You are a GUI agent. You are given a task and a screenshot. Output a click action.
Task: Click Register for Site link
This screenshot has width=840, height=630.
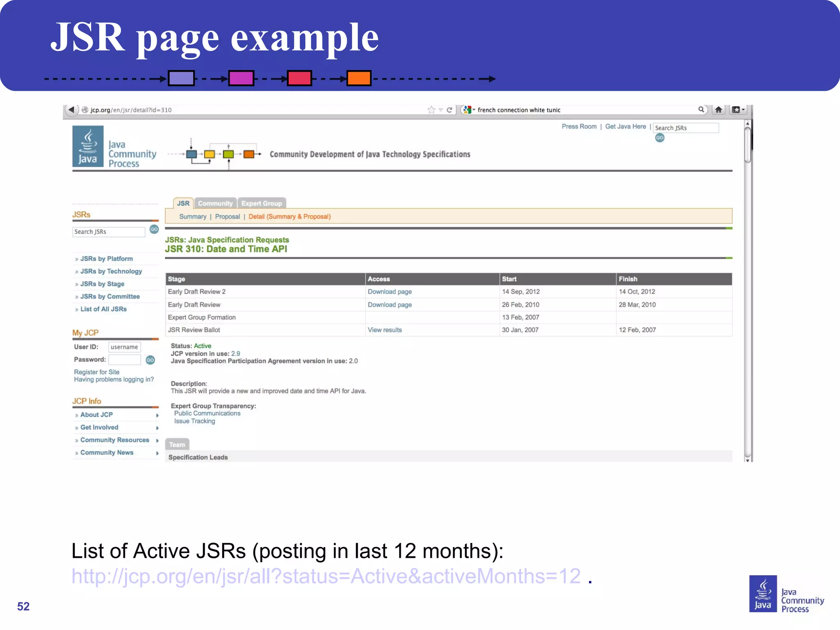pyautogui.click(x=97, y=372)
